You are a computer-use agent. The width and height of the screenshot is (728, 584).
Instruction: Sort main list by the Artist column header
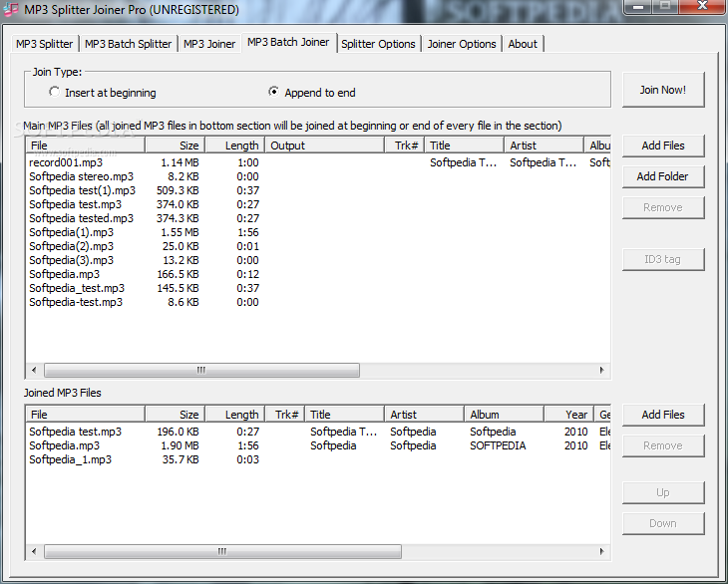point(544,146)
